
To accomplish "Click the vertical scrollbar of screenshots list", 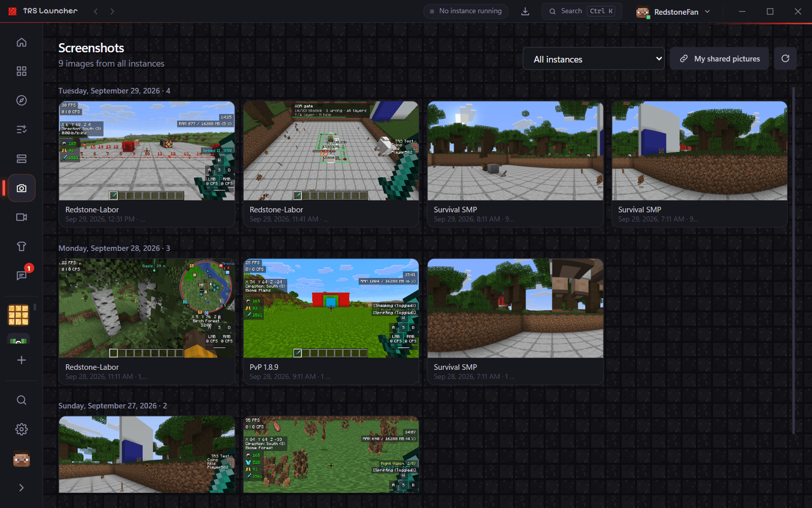I will (794, 260).
